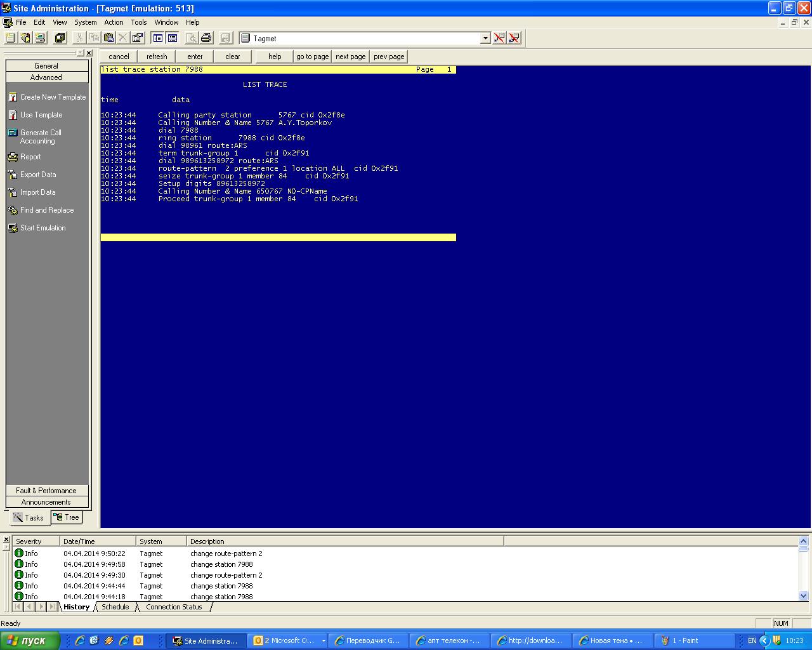Click the properties toolbar icon
The width and height of the screenshot is (812, 650).
[x=137, y=38]
